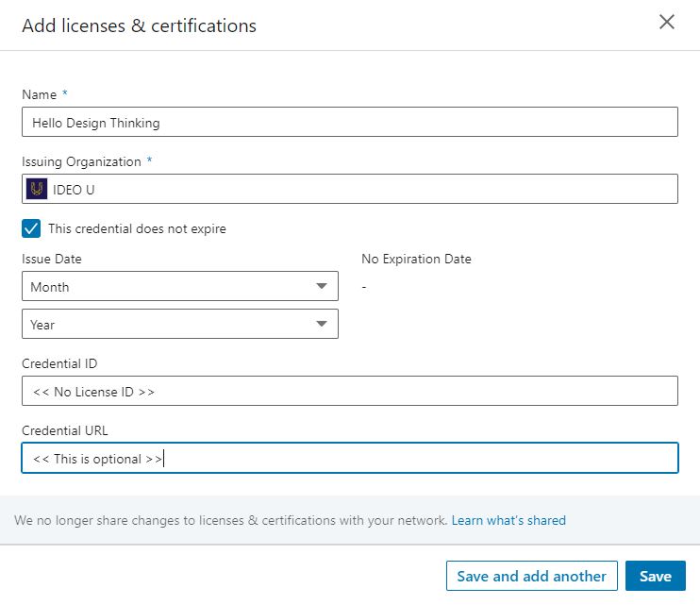The height and width of the screenshot is (605, 700).
Task: Click the 'Issue Date' label
Action: [x=52, y=259]
